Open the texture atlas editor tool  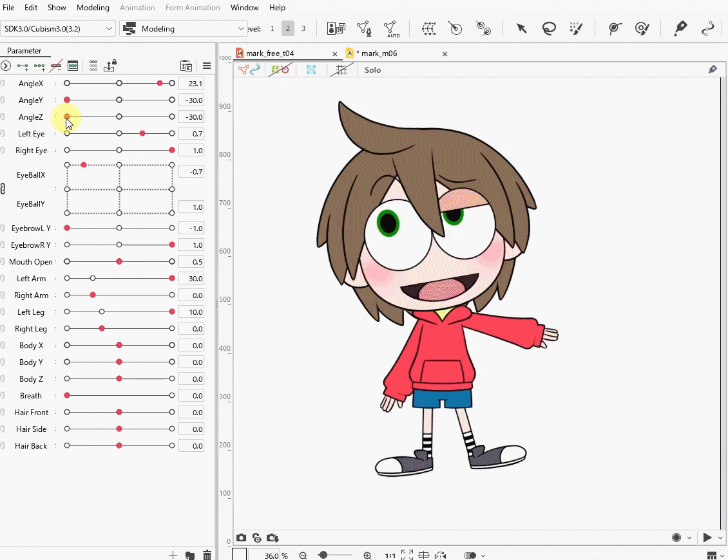[336, 29]
